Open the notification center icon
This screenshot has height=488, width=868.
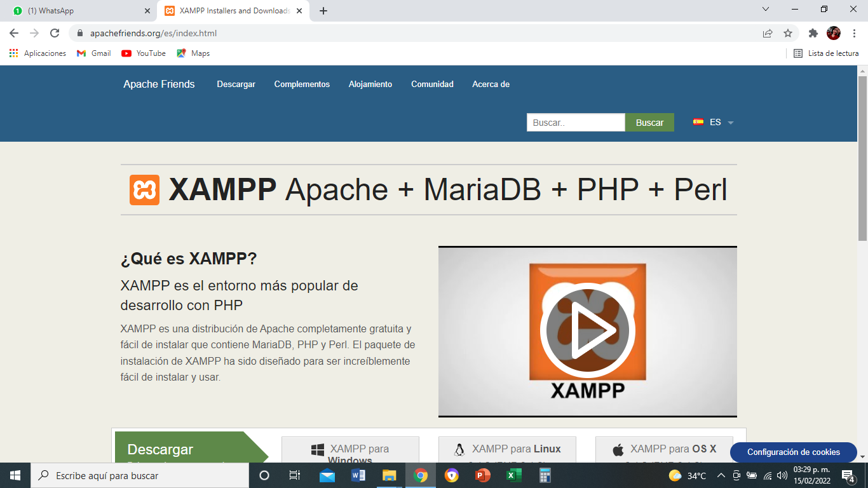[x=848, y=475]
